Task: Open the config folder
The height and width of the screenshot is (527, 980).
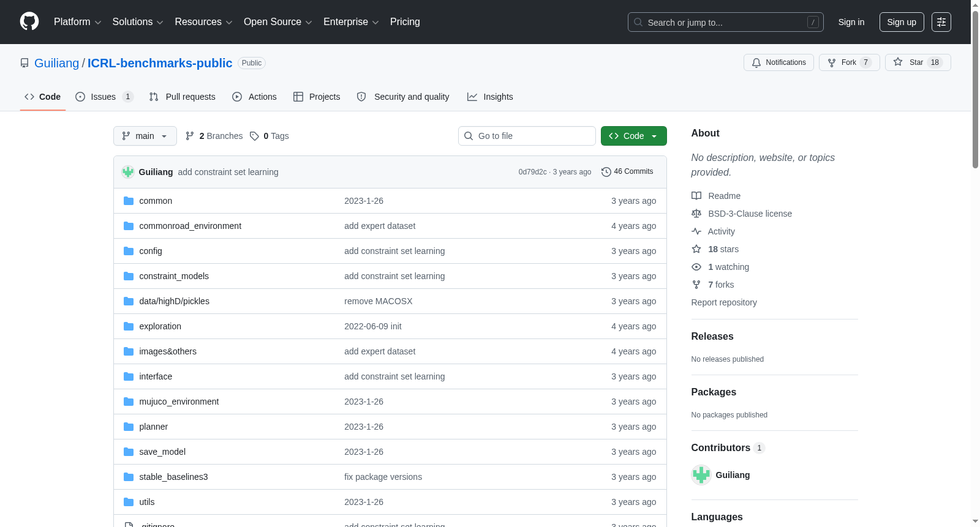Action: point(151,251)
